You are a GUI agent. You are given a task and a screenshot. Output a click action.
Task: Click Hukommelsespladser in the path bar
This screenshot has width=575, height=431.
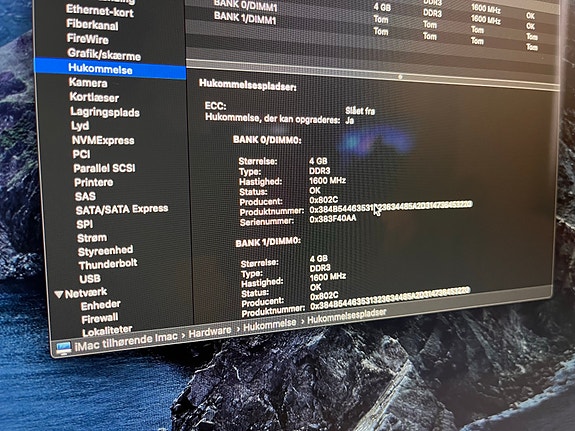[x=347, y=316]
